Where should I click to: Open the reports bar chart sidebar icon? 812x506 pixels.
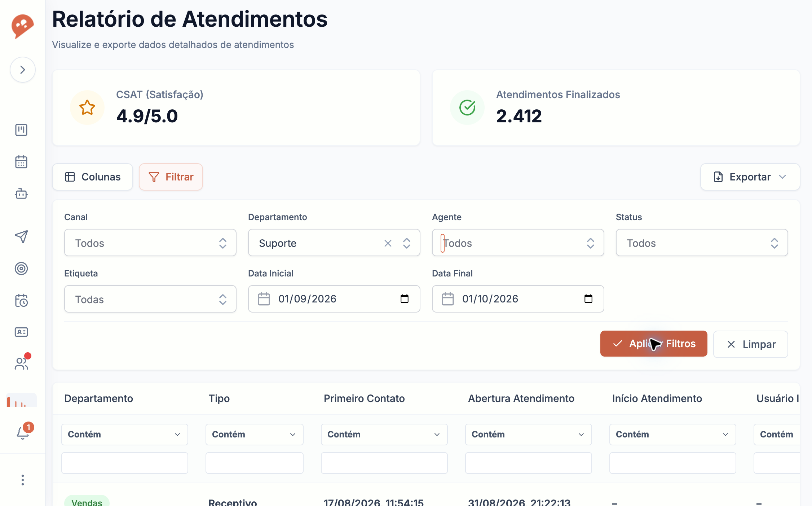[x=21, y=401]
